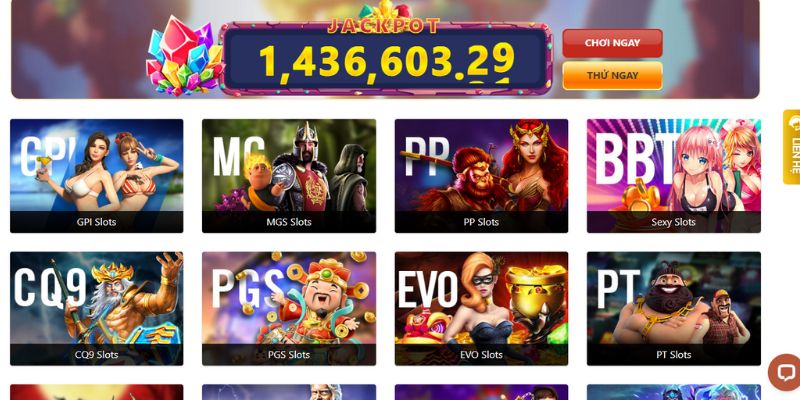
Task: Click the jackpot amount 1,436,603.29 display
Action: (x=387, y=60)
